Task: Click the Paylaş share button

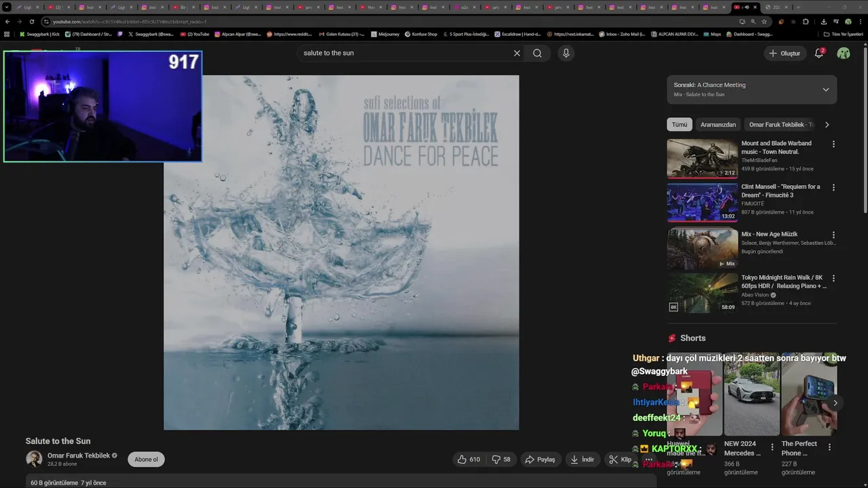Action: [540, 460]
